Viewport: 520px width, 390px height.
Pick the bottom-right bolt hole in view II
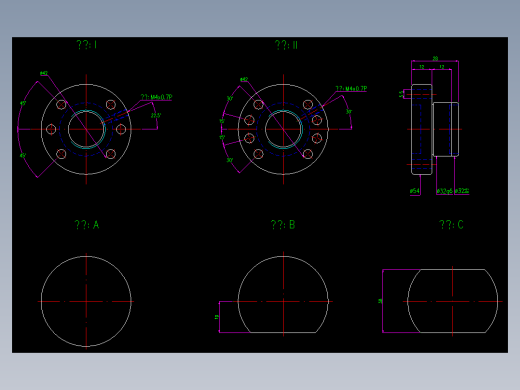tap(308, 154)
